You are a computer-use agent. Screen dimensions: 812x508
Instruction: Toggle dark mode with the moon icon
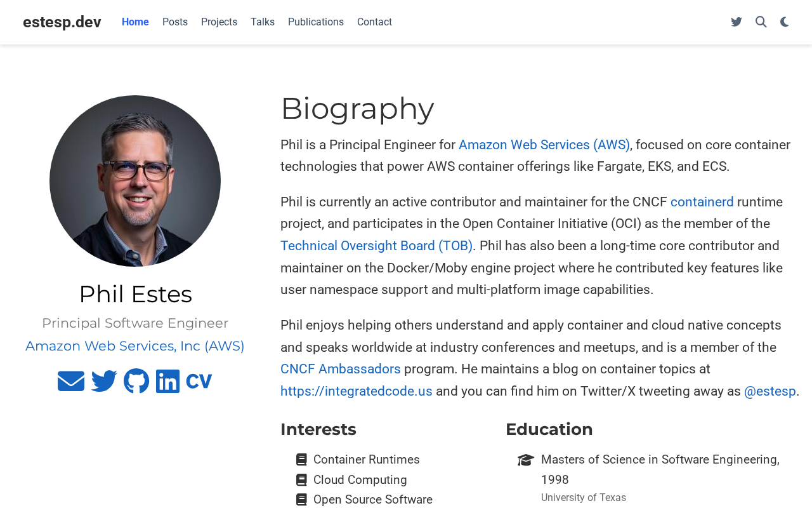785,22
